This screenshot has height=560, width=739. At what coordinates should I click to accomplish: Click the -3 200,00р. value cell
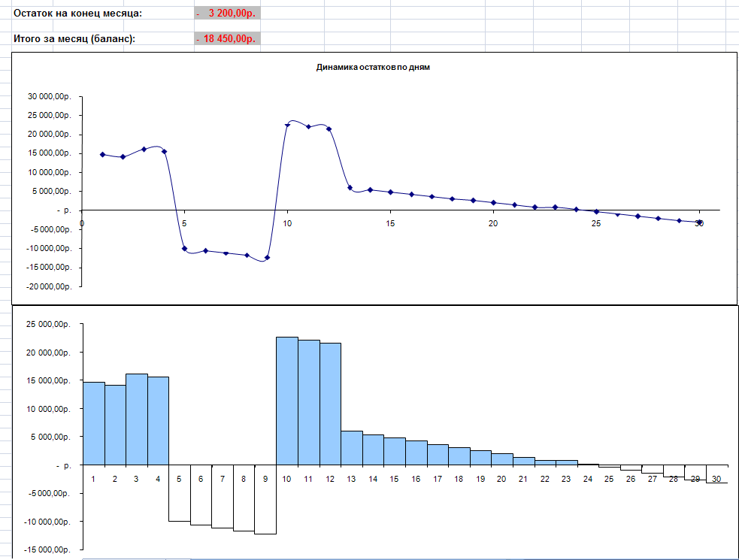click(x=227, y=14)
